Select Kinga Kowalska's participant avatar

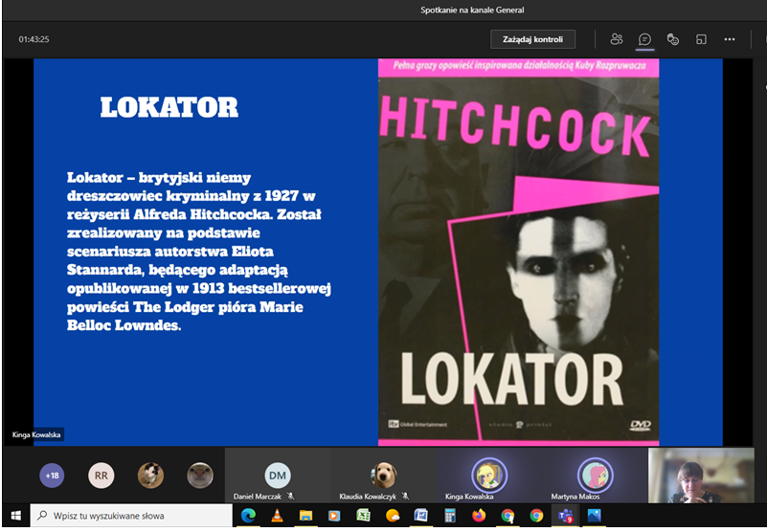click(x=488, y=476)
